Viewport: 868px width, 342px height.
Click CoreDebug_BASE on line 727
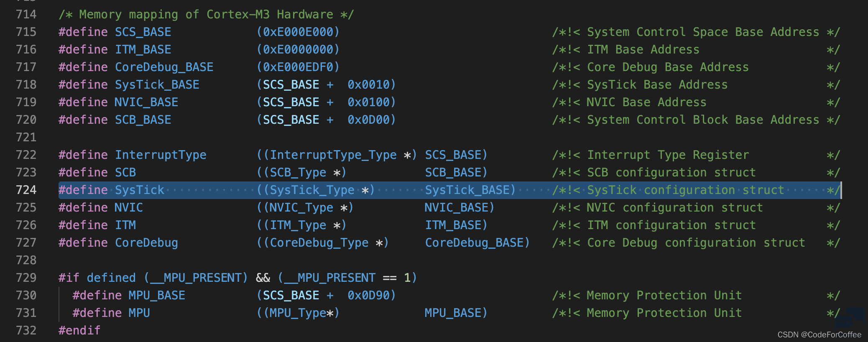[x=474, y=243]
